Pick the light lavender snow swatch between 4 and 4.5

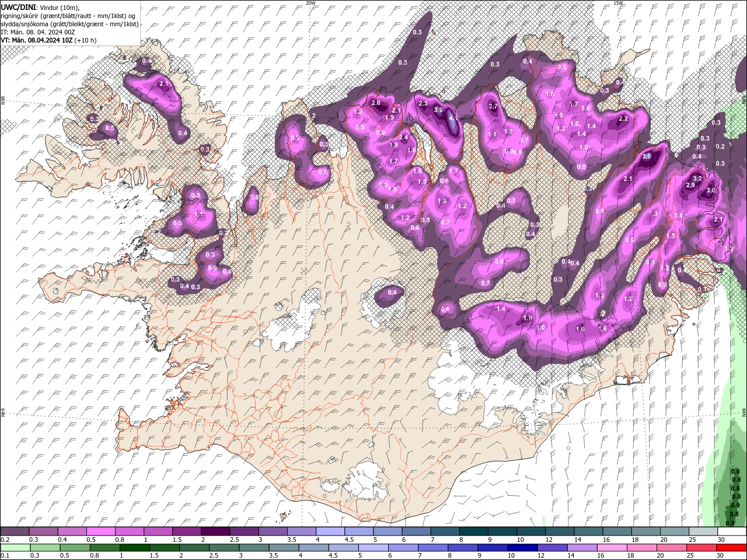(x=330, y=531)
